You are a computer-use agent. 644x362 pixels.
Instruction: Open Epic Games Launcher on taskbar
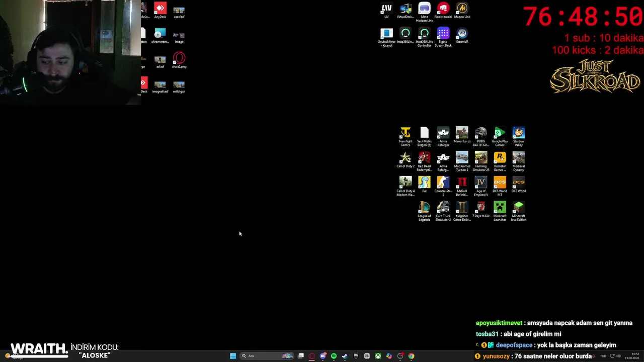point(356,356)
